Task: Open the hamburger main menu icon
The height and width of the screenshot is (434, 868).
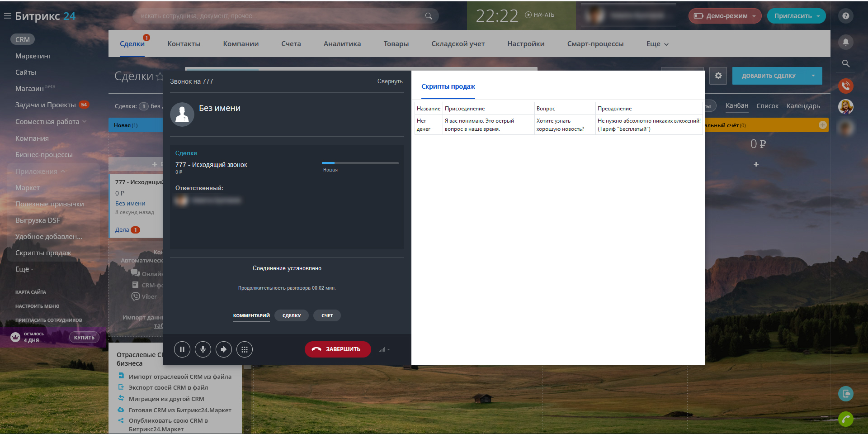Action: point(8,16)
